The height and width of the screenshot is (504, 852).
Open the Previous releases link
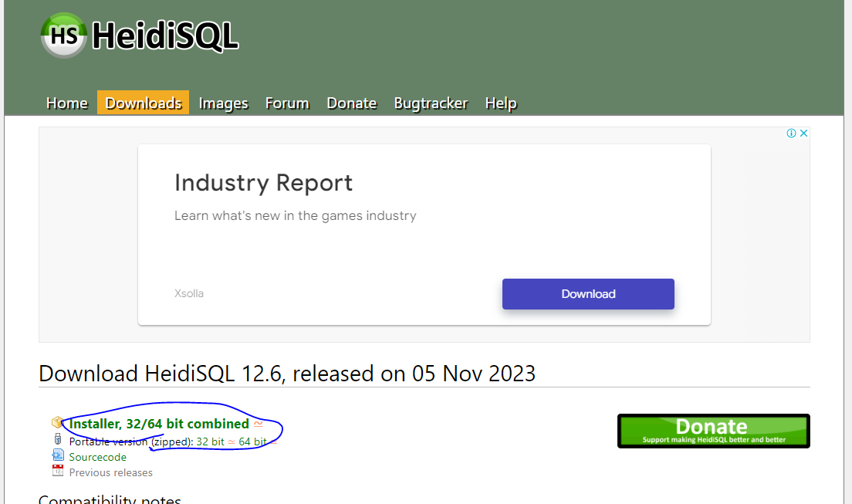coord(111,472)
